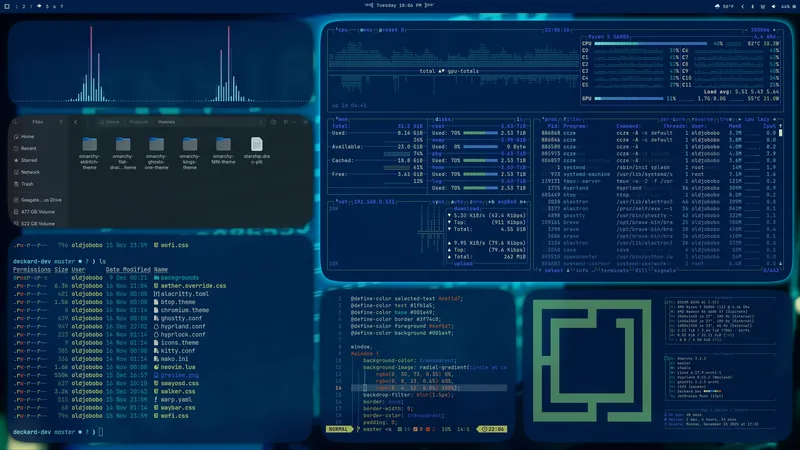This screenshot has width=800, height=450.
Task: Click terminate in btop process footer
Action: [x=614, y=270]
